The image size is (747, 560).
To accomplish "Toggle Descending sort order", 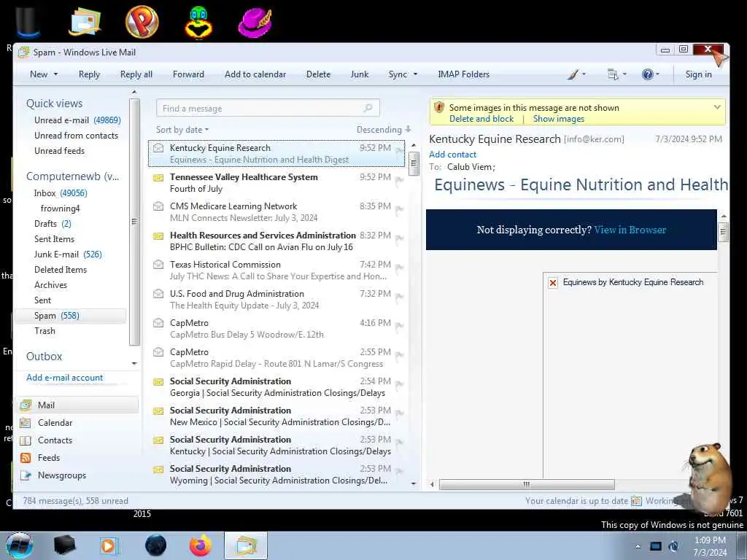I will coord(384,130).
